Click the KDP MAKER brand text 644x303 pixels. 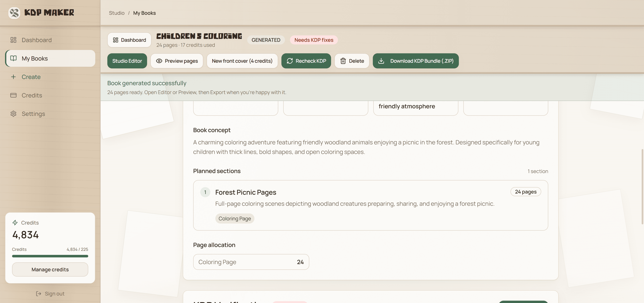49,13
